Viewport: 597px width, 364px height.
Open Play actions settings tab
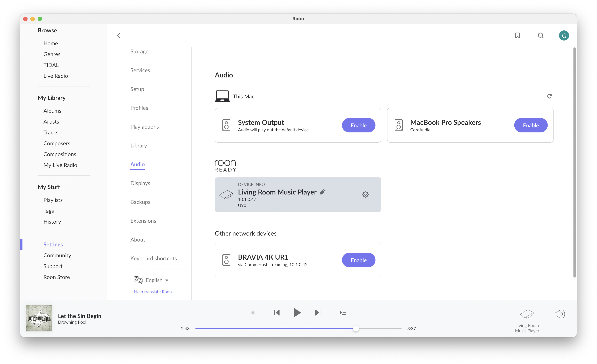pyautogui.click(x=144, y=127)
